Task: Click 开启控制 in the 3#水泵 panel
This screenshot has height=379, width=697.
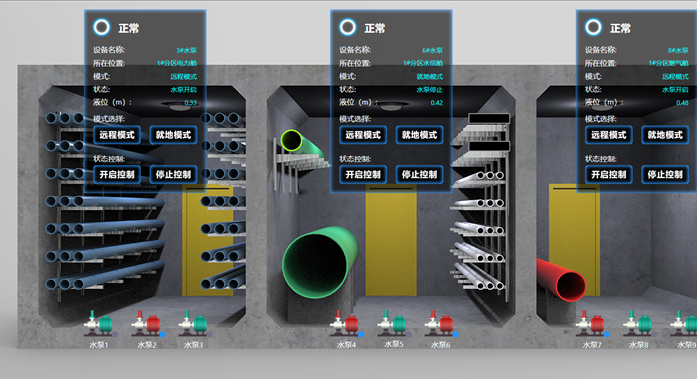Action: click(x=117, y=175)
